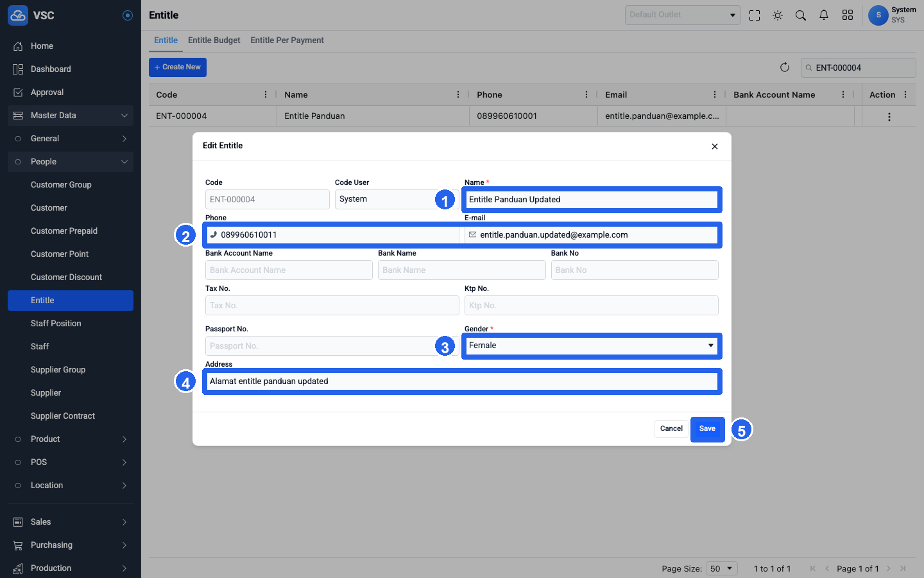Open Phone column menu icon

tap(586, 94)
